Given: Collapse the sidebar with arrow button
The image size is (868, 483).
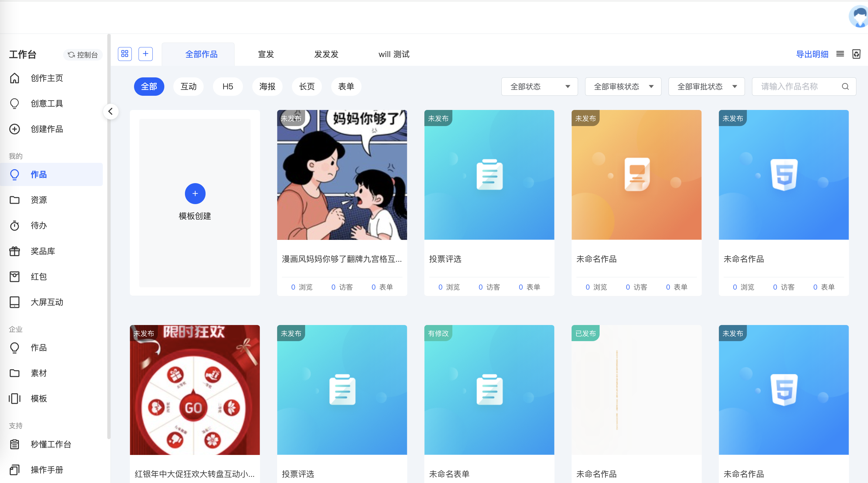Looking at the screenshot, I should coord(111,111).
